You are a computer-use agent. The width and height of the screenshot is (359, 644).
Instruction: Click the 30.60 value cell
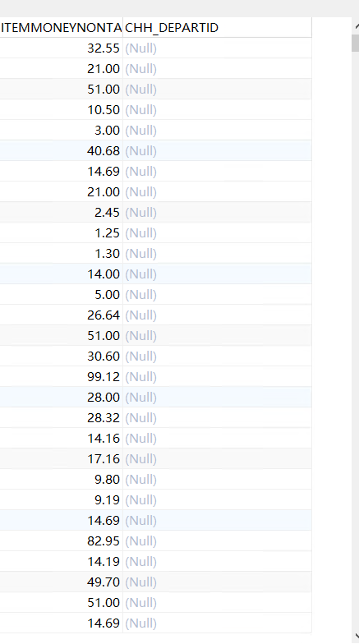pos(61,356)
